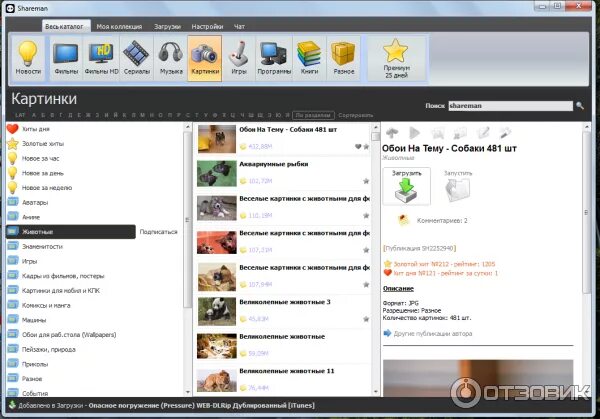Switch to Загрузки tab
600x419 pixels.
coord(167,26)
